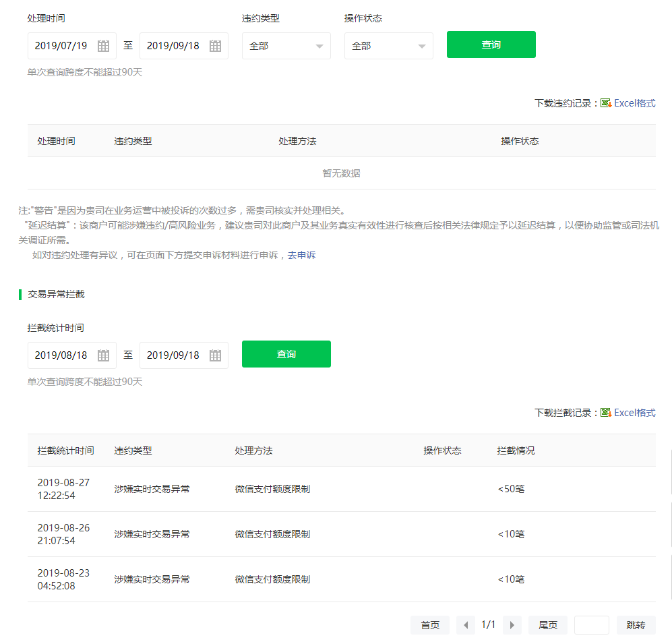The image size is (672, 644).
Task: Open calendar for interception start date 2019/08/18
Action: coord(103,355)
